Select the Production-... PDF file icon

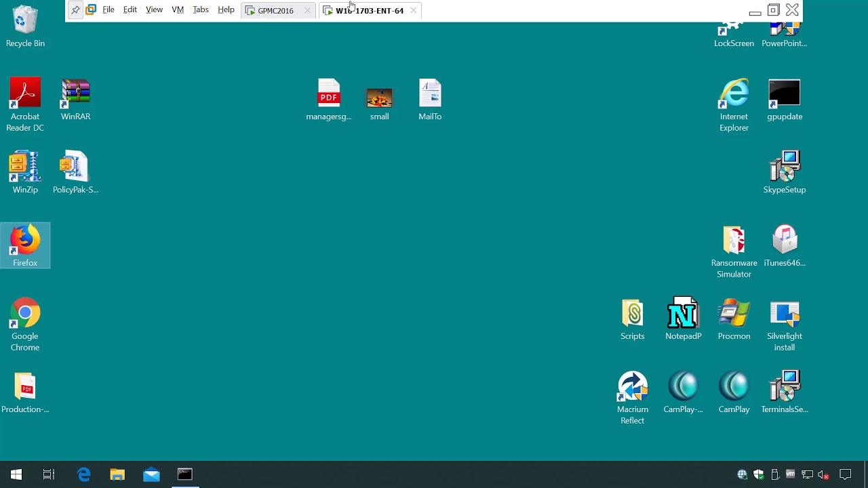coord(25,392)
